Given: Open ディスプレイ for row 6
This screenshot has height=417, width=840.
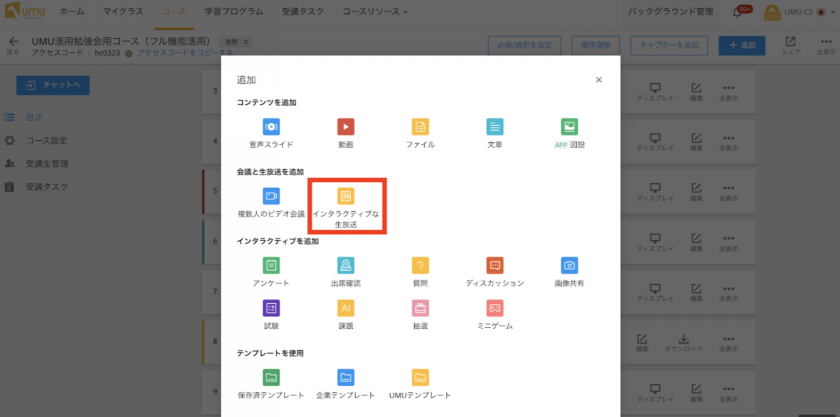Looking at the screenshot, I should pos(655,242).
